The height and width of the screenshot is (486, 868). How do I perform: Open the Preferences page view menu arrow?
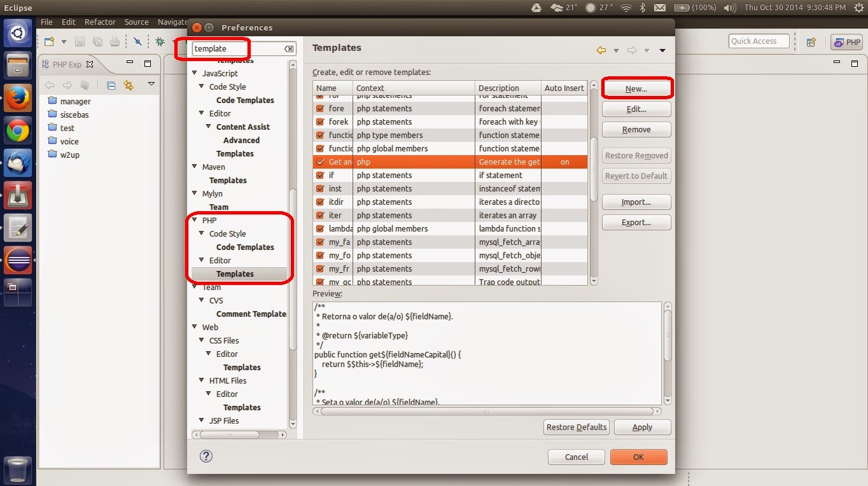coord(662,51)
